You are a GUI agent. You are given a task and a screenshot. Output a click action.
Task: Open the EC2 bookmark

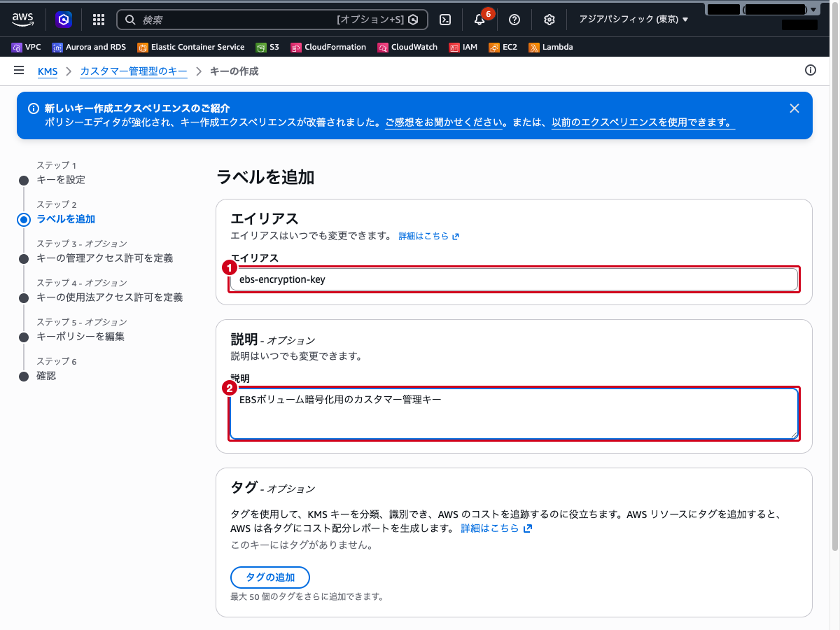[x=503, y=47]
